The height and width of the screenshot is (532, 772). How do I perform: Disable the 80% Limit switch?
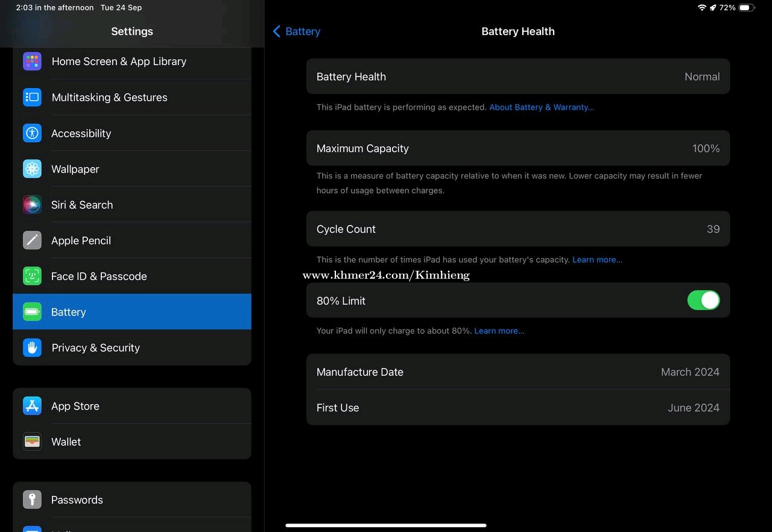703,300
